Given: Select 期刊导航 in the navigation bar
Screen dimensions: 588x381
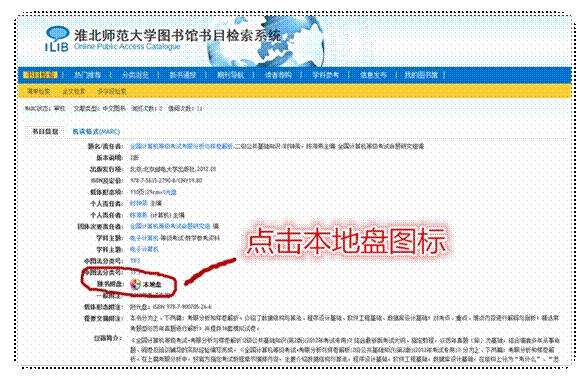Looking at the screenshot, I should click(231, 75).
